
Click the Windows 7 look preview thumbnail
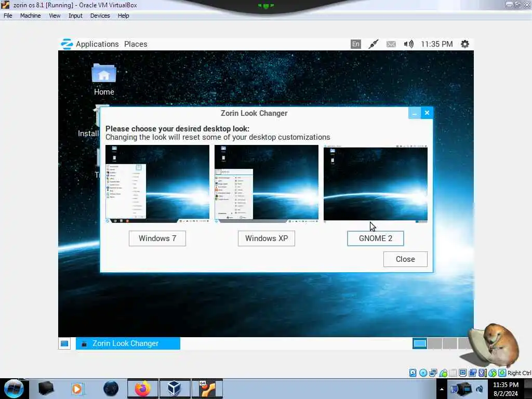click(157, 184)
